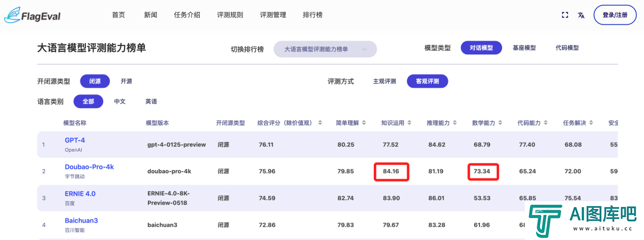
Task: Open 新闻 in navigation
Action: pyautogui.click(x=150, y=15)
